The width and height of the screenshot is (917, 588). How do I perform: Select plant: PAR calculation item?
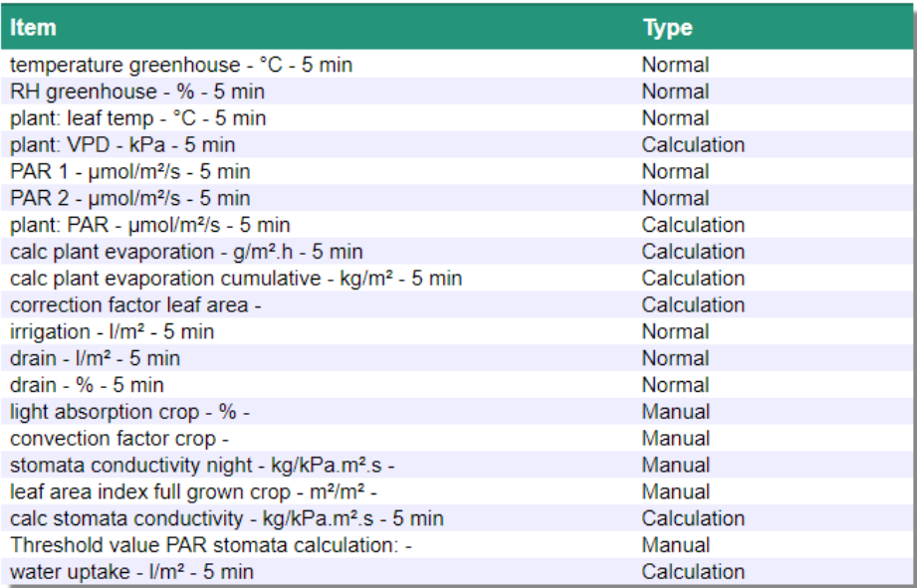pos(150,226)
